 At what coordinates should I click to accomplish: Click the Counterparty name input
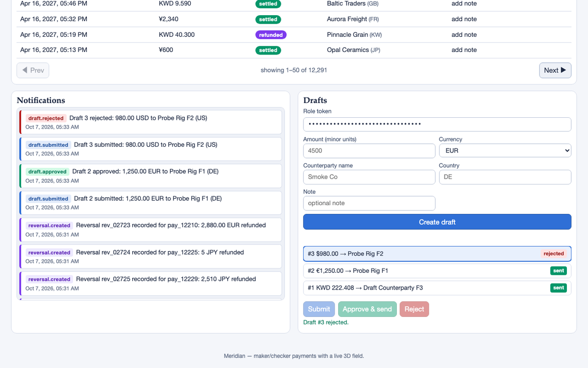[x=369, y=177]
